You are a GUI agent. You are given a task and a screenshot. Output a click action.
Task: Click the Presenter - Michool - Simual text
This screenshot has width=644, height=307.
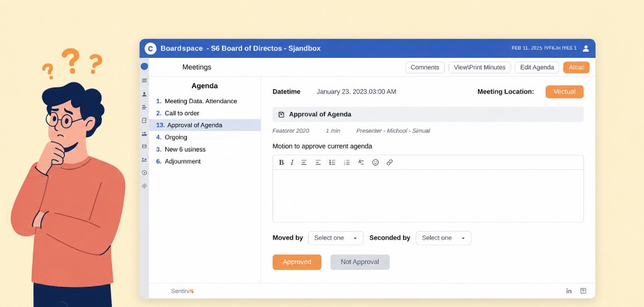pos(393,131)
